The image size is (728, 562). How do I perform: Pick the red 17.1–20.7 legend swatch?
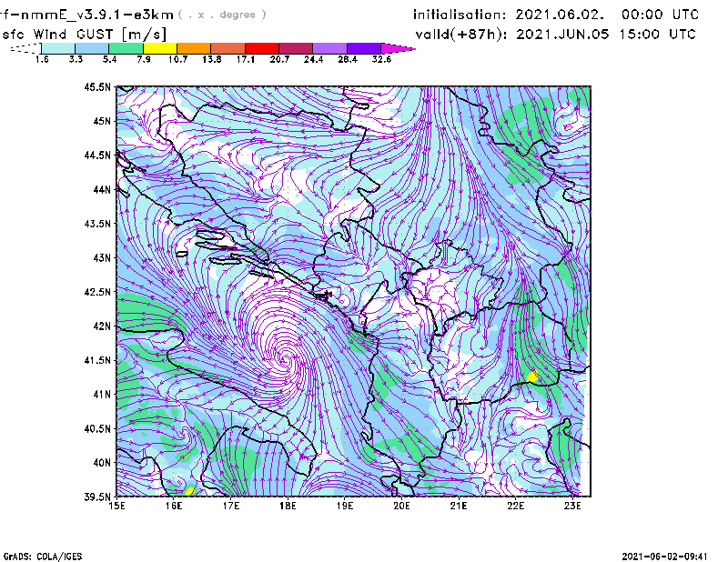click(x=262, y=48)
